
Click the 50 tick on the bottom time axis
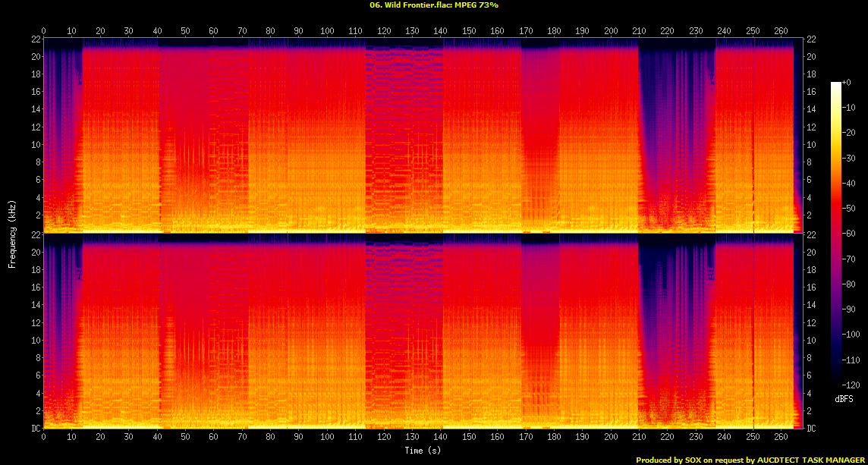tap(185, 438)
